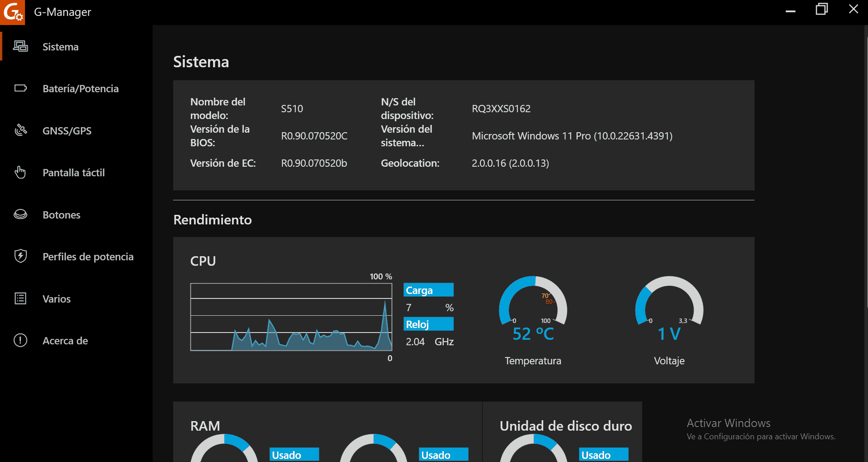This screenshot has height=462, width=868.
Task: Click the Rendimiento section heading
Action: pos(213,219)
